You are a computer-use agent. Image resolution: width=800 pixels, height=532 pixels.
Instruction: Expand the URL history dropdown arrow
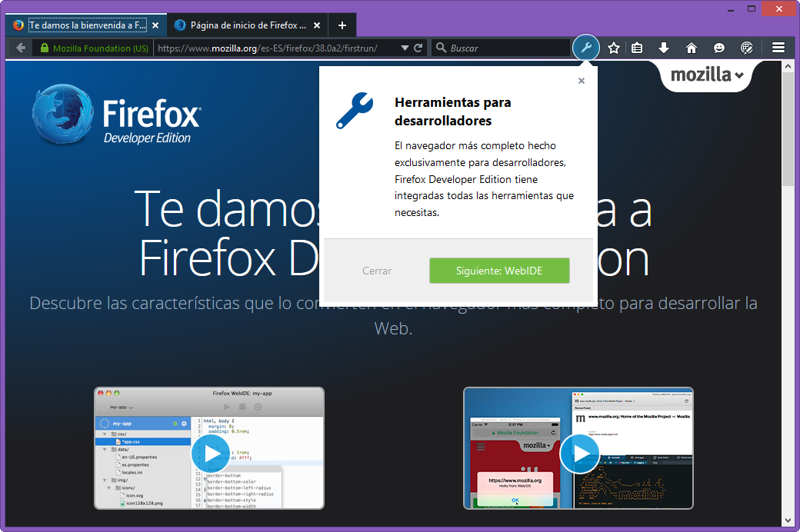pos(405,48)
